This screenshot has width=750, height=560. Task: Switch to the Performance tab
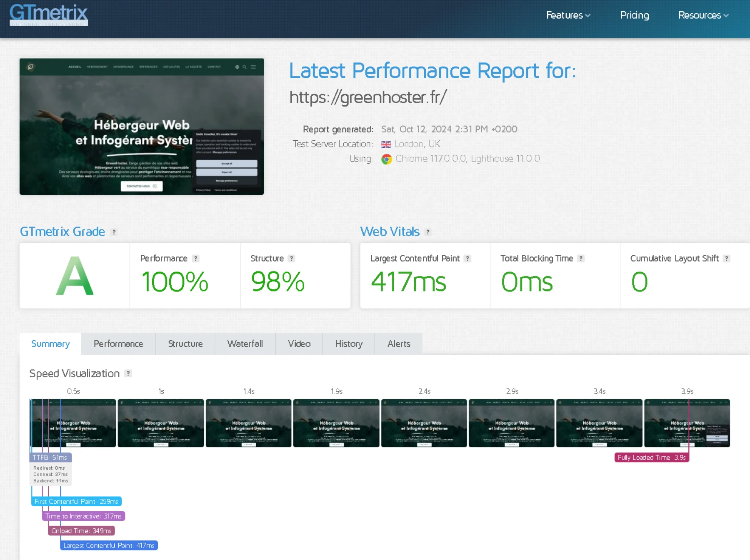[x=118, y=344]
